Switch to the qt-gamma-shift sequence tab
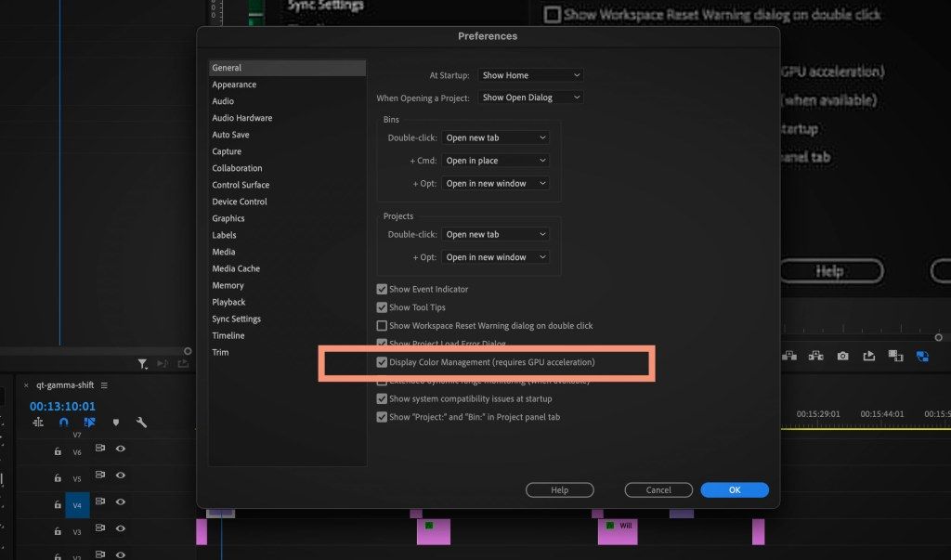Viewport: 951px width, 560px height. [x=67, y=384]
